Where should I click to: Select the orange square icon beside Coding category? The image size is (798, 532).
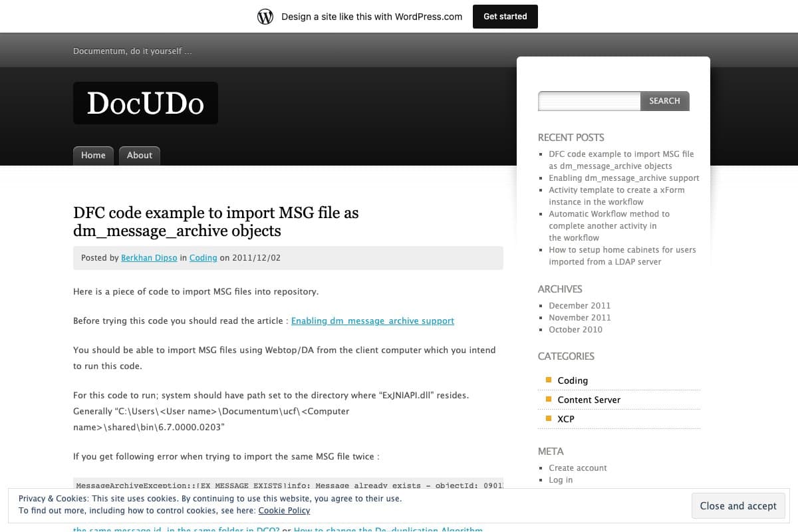(x=548, y=379)
